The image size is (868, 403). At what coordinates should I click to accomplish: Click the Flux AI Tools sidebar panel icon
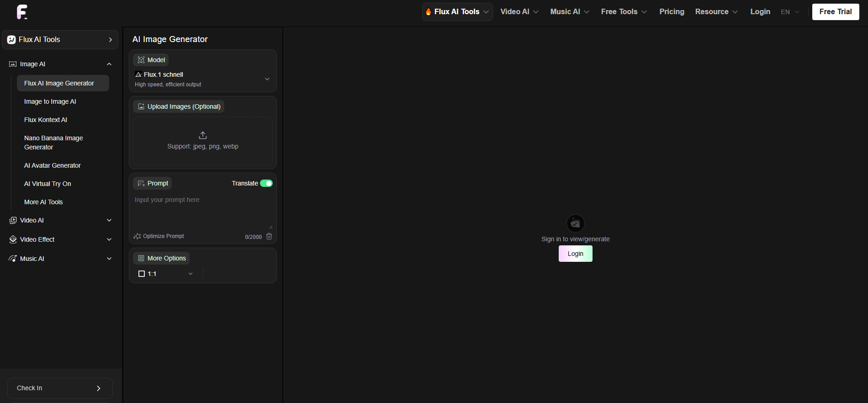tap(11, 40)
